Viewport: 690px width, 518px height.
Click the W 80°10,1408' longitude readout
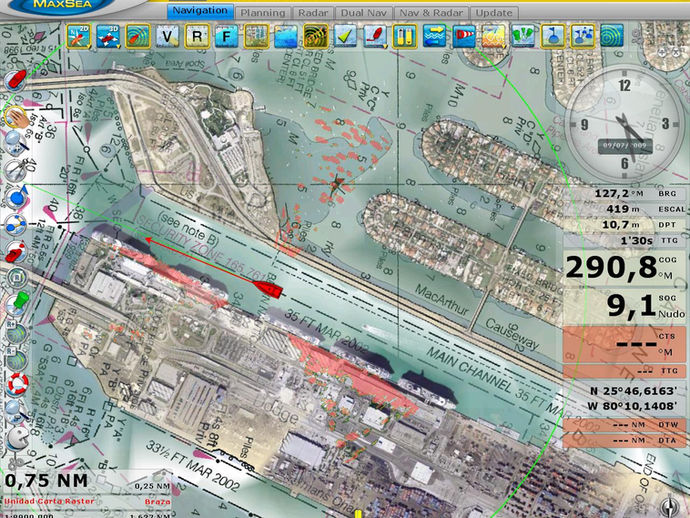click(x=633, y=406)
